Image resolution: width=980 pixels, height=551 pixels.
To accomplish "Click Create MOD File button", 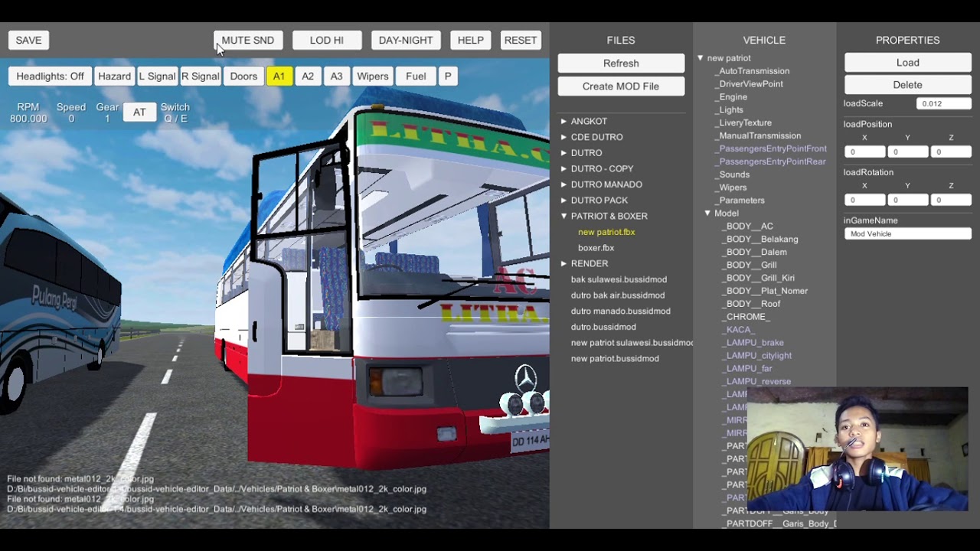I will tap(621, 86).
